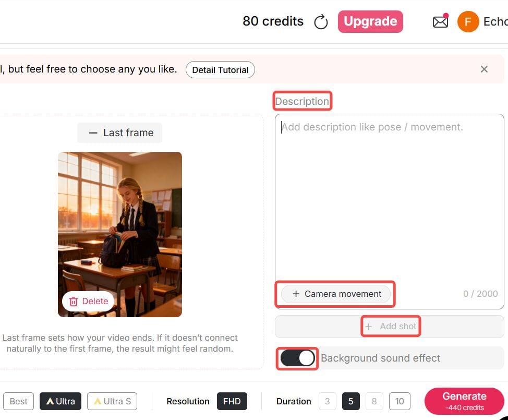
Task: Open the FHD resolution selector
Action: [x=232, y=401]
